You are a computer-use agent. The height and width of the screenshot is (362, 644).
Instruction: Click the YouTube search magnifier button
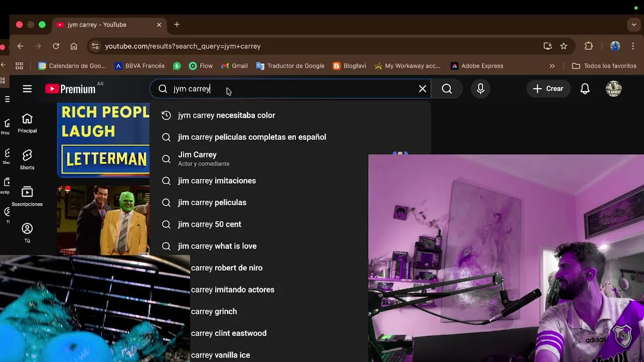447,89
